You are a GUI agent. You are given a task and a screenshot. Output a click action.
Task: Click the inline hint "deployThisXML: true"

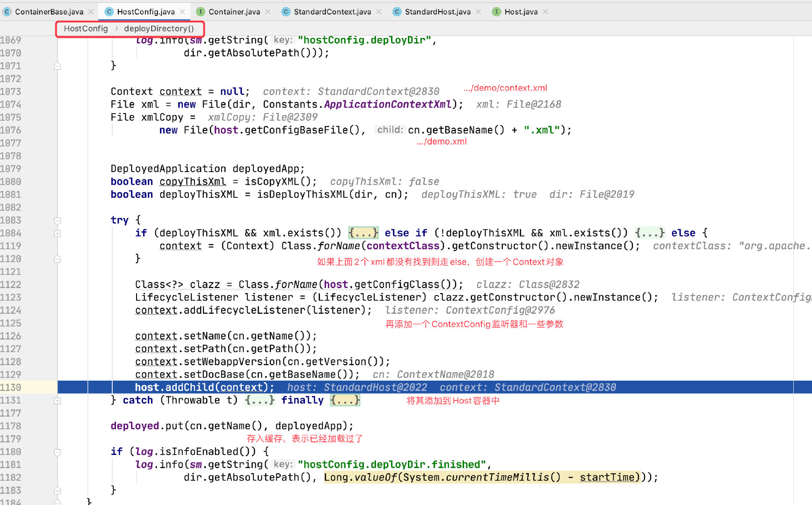[479, 194]
